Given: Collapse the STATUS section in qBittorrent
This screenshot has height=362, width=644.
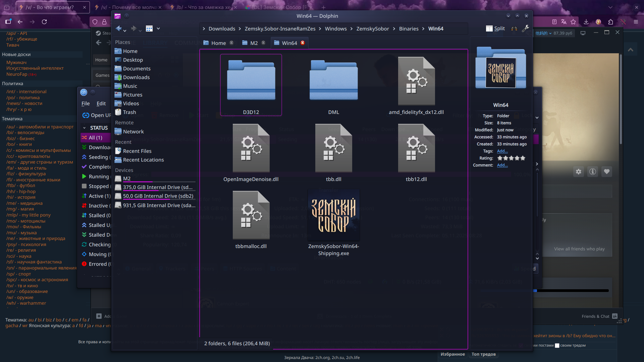Looking at the screenshot, I should pos(85,128).
